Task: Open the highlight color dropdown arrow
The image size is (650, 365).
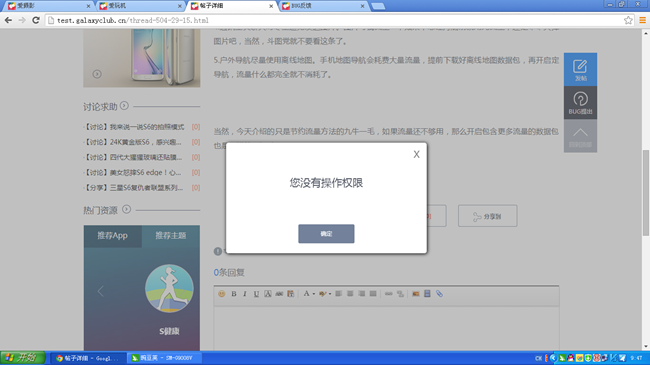Action: point(330,294)
